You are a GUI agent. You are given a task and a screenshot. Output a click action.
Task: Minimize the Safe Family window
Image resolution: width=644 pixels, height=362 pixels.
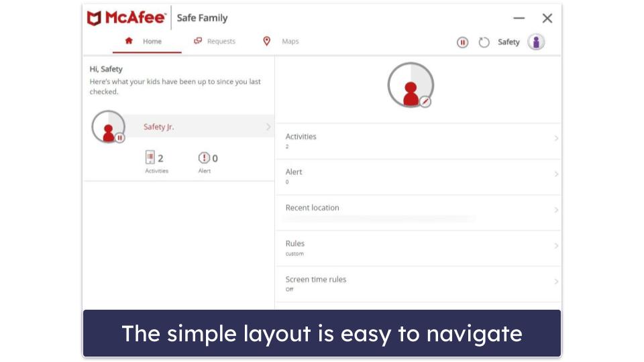click(519, 18)
